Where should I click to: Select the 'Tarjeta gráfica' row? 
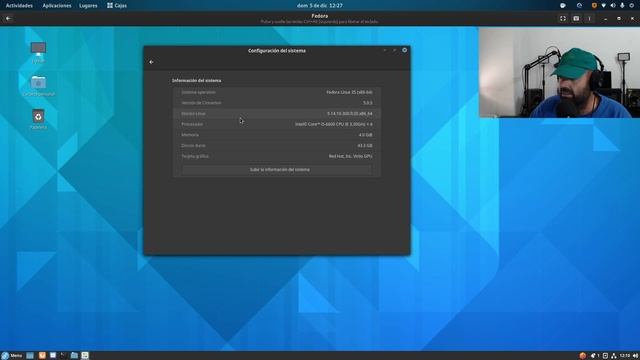point(277,156)
